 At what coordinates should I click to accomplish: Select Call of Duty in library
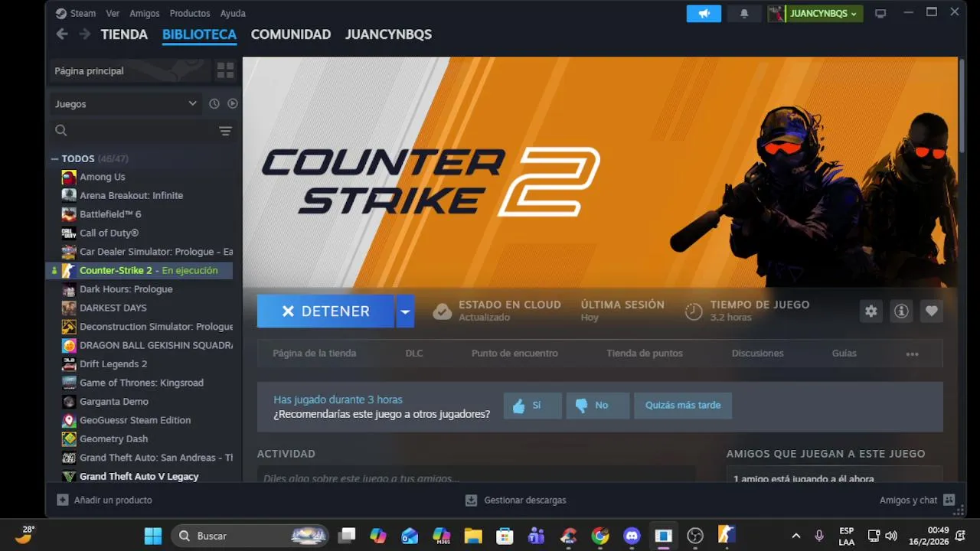(139, 233)
